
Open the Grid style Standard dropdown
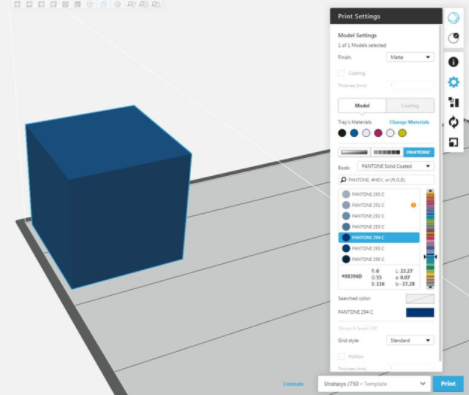pyautogui.click(x=410, y=340)
